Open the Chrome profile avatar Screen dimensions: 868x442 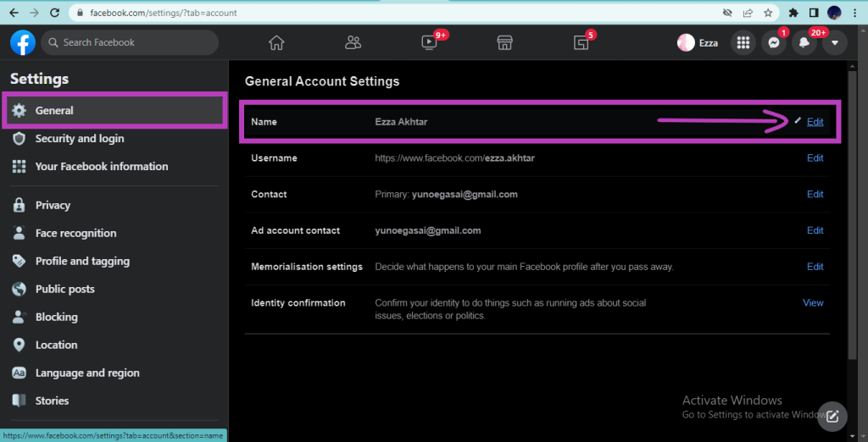(834, 12)
